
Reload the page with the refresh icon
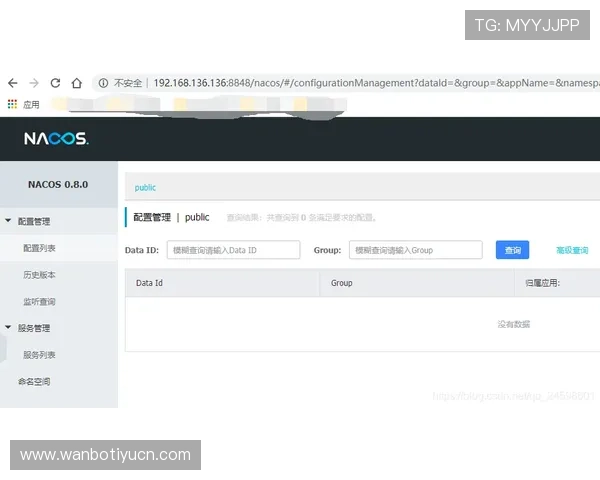(x=55, y=83)
